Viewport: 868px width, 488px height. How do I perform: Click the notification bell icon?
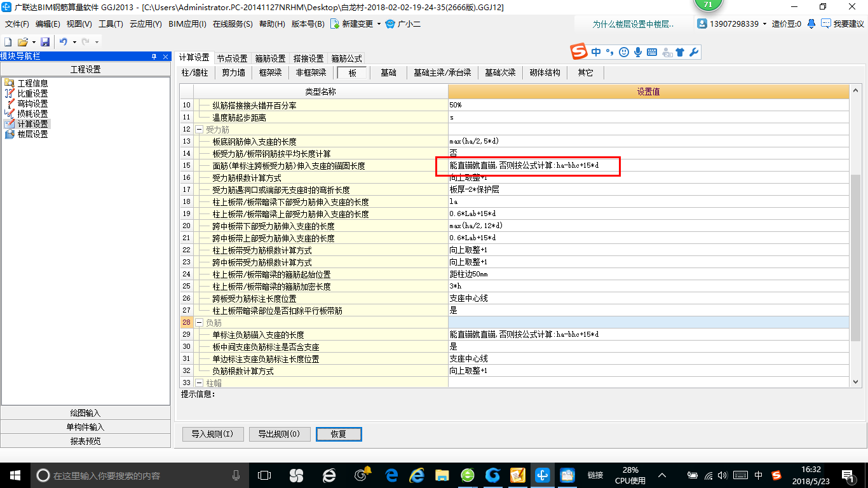(x=811, y=24)
